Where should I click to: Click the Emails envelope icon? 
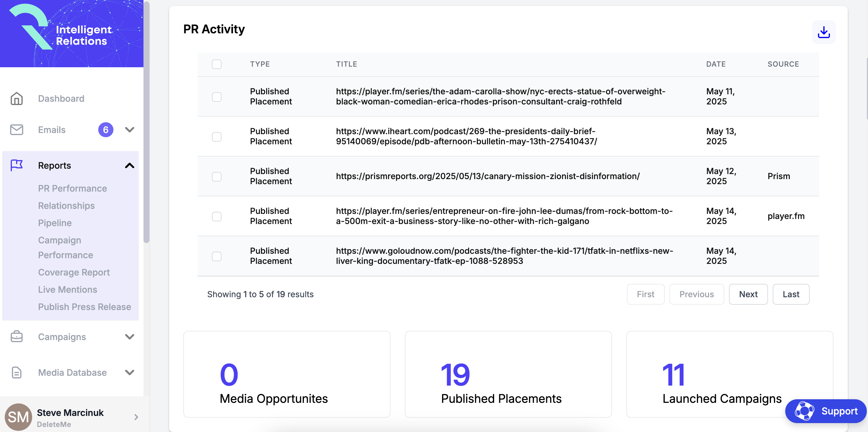click(16, 130)
